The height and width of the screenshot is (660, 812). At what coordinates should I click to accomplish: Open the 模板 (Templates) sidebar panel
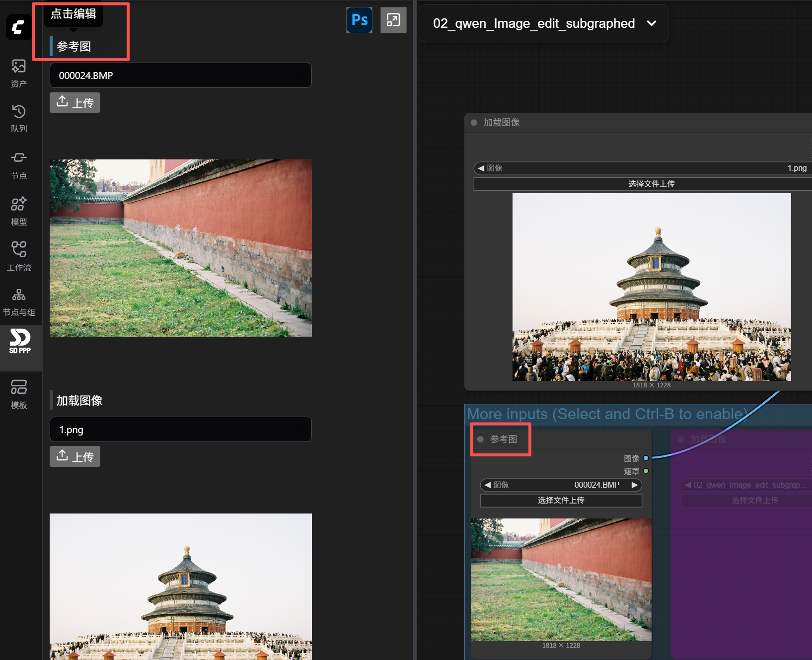(x=19, y=394)
